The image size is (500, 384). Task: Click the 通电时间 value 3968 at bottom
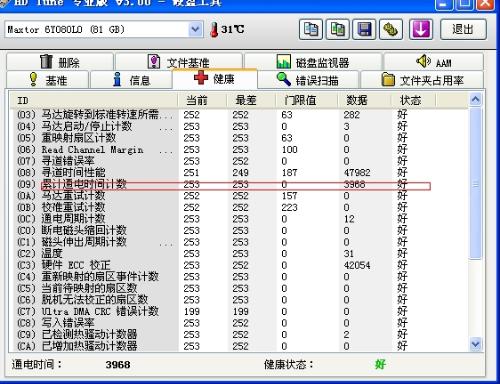(x=118, y=365)
